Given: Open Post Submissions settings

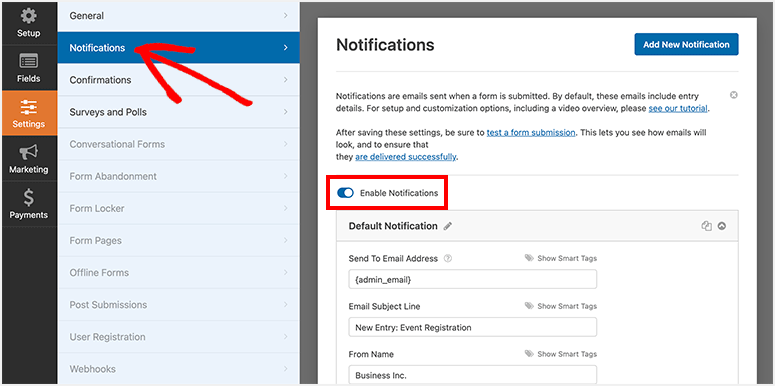Looking at the screenshot, I should point(178,305).
